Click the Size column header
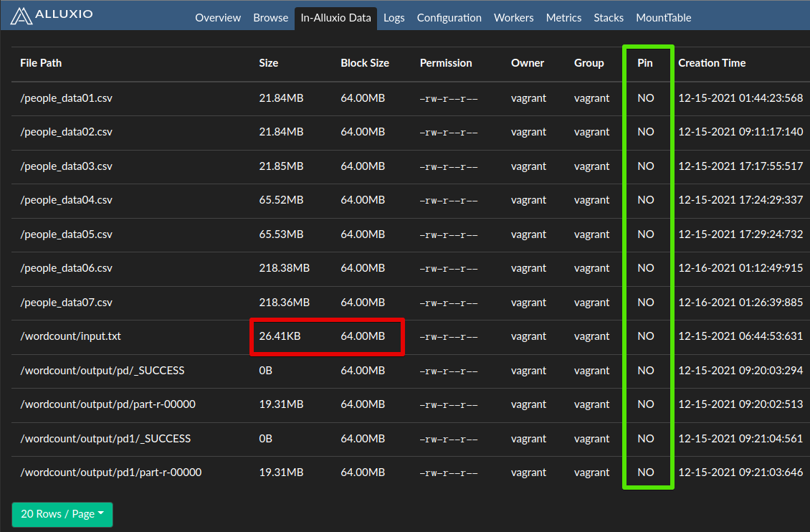 269,63
